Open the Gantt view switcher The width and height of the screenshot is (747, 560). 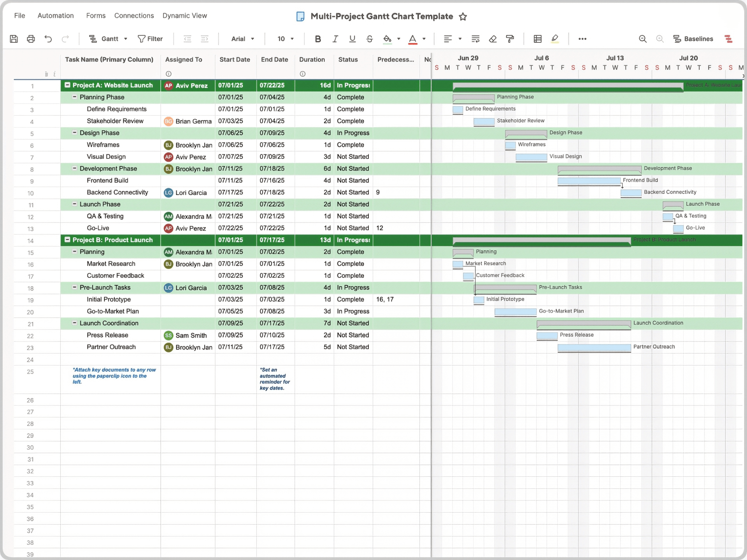pyautogui.click(x=108, y=39)
